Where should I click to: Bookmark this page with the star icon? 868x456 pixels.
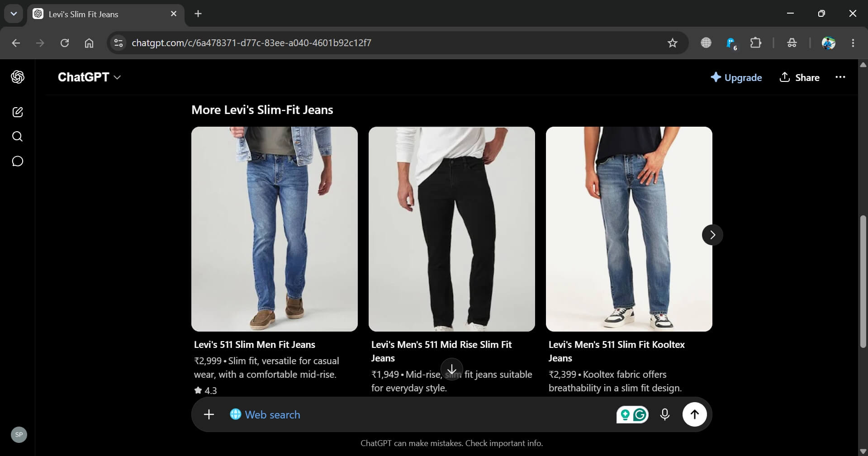pyautogui.click(x=673, y=43)
